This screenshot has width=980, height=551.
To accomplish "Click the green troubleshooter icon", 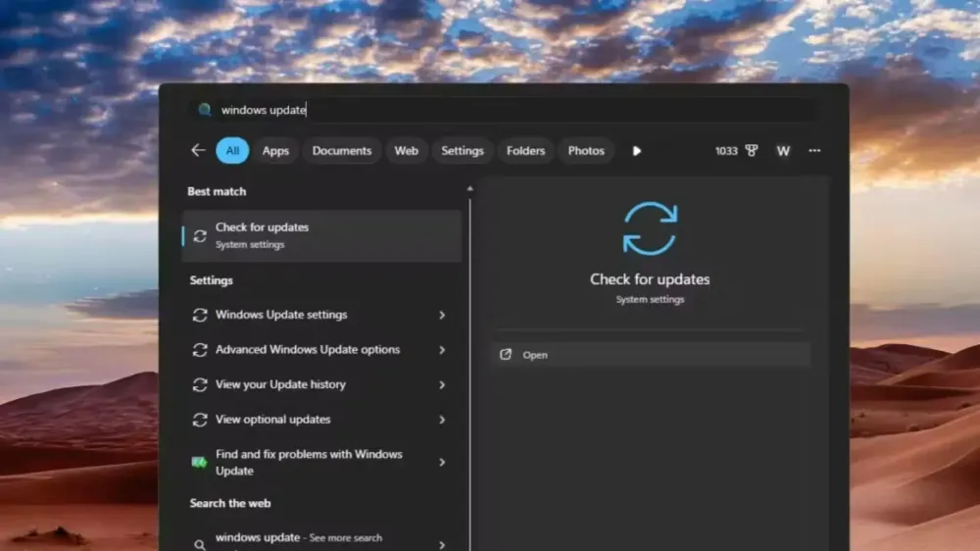I will tap(199, 462).
